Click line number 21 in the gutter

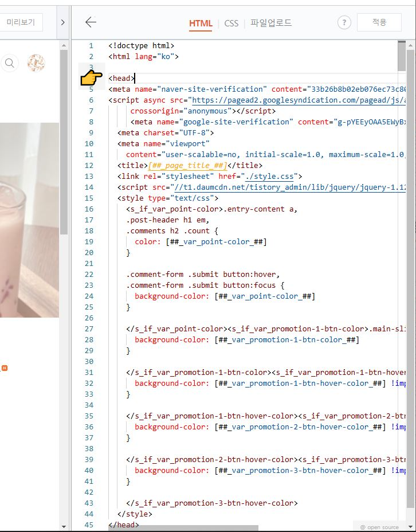click(89, 264)
